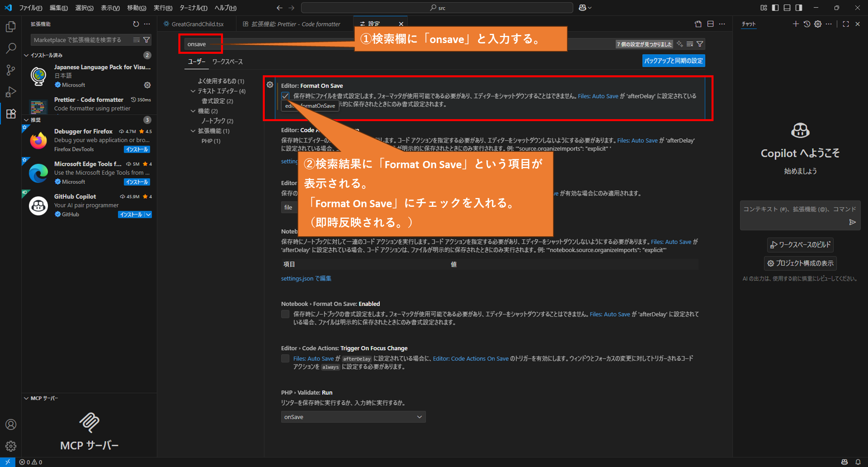The width and height of the screenshot is (868, 467).
Task: Open Japanese Language Pack manage gear
Action: pos(147,85)
